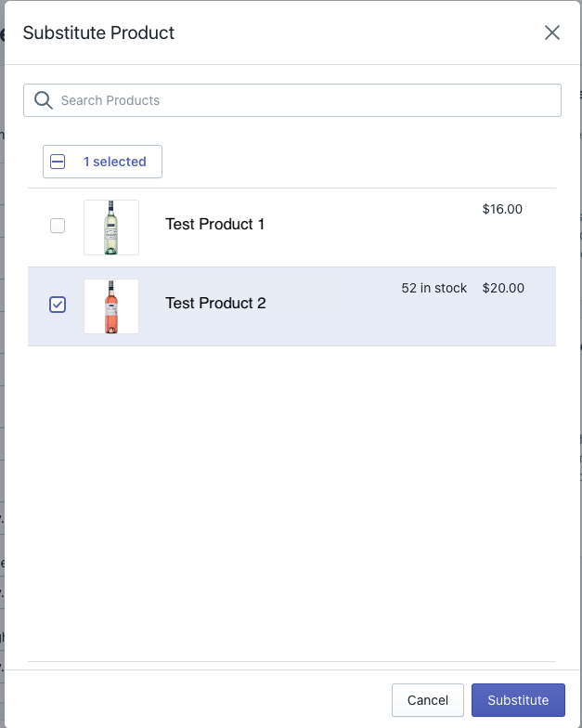582x728 pixels.
Task: Deselect all via the minus checkbox
Action: (x=58, y=162)
